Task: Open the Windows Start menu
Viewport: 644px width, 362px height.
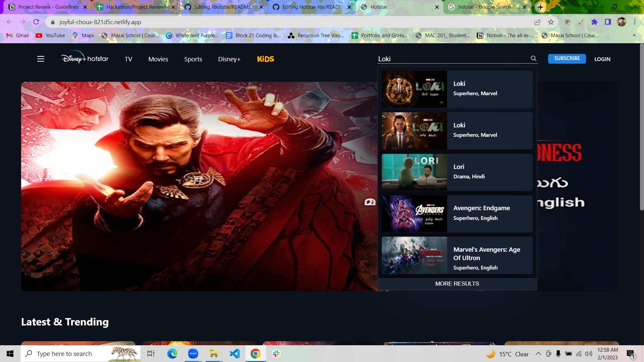Action: click(10, 354)
